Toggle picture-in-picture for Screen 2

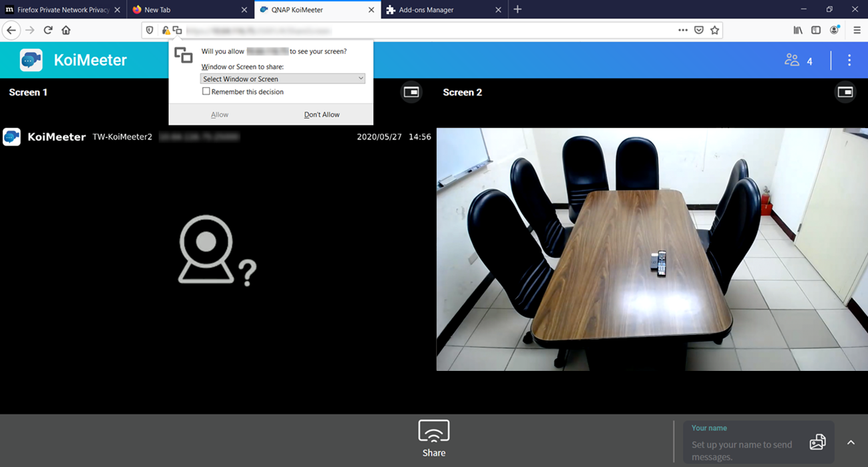[x=845, y=92]
